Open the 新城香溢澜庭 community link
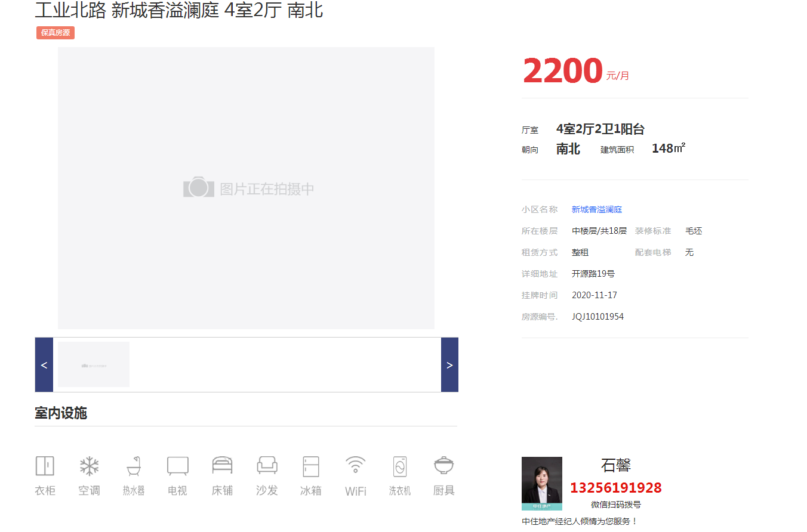 click(596, 209)
